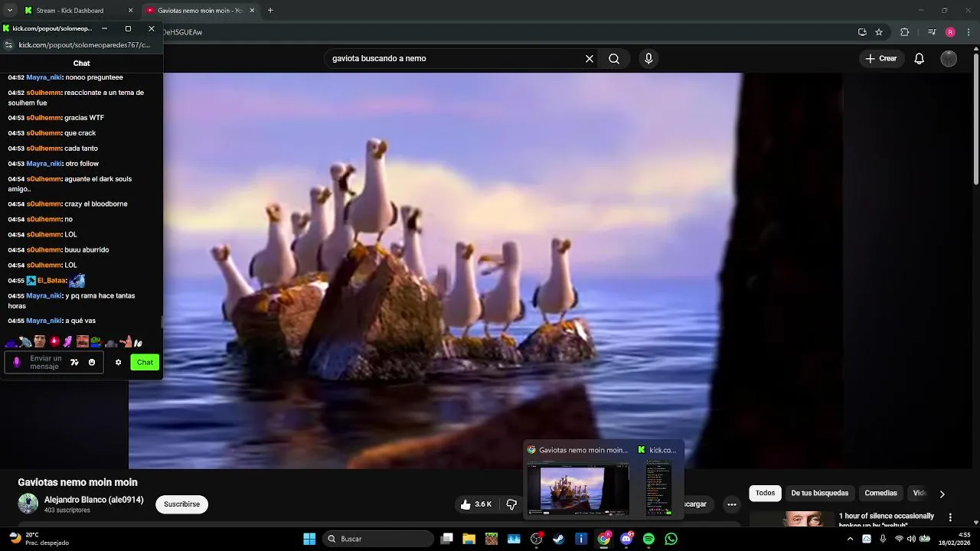The image size is (980, 551).
Task: Open Chrome media controls icon
Action: [x=932, y=32]
